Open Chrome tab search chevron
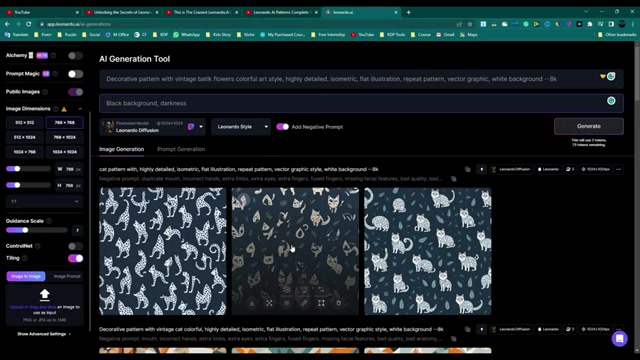The height and width of the screenshot is (360, 640). coord(586,12)
